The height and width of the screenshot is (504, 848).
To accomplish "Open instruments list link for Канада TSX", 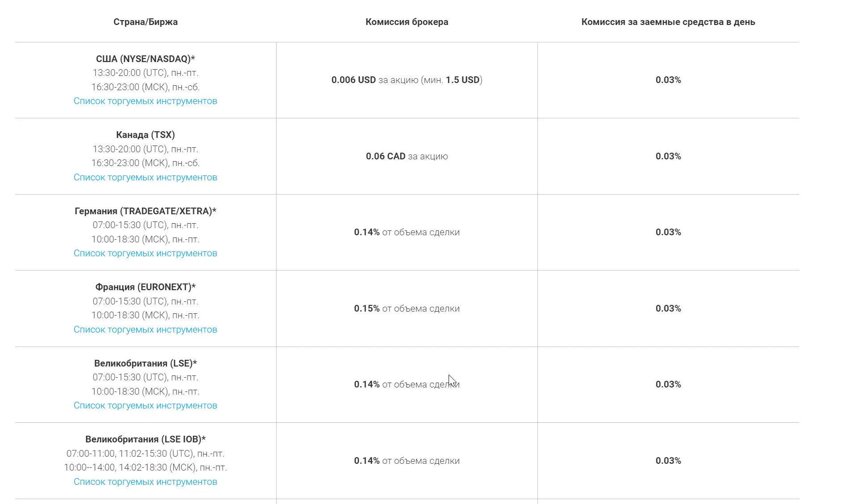I will coord(145,177).
